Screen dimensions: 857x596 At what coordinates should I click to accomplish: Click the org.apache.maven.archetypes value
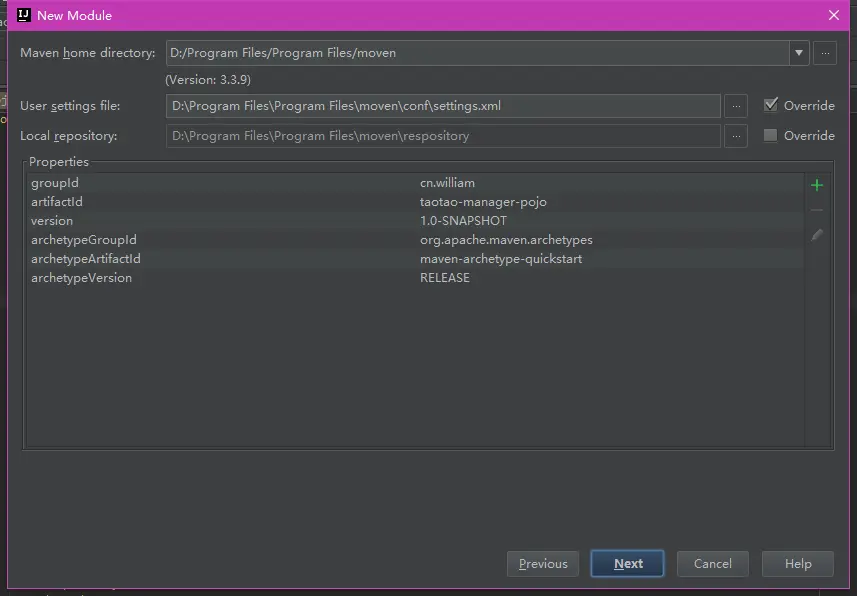pyautogui.click(x=506, y=240)
